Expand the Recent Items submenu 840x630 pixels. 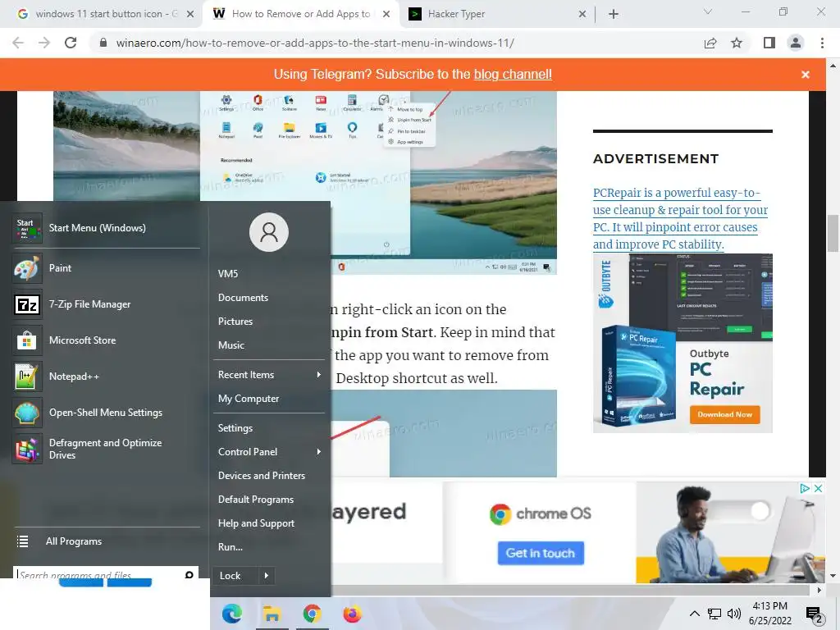pyautogui.click(x=269, y=375)
